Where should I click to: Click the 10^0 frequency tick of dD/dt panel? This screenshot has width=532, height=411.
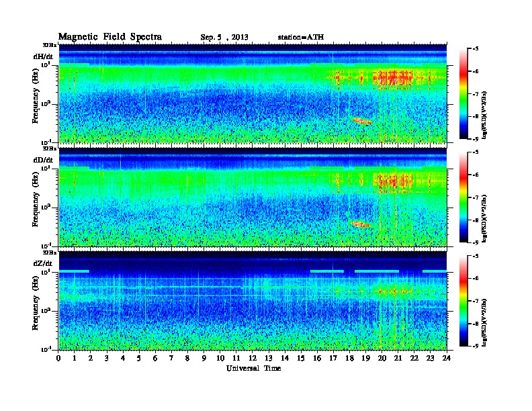(x=46, y=207)
